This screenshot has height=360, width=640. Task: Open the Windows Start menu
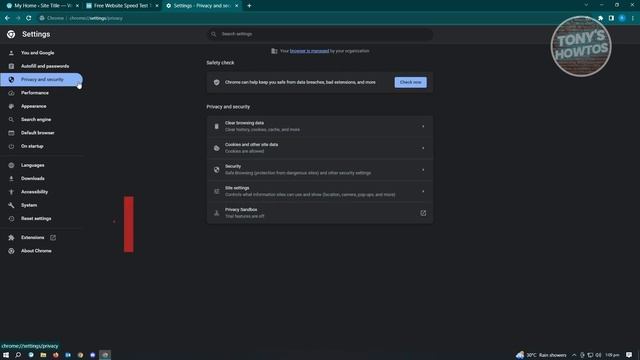tap(6, 355)
